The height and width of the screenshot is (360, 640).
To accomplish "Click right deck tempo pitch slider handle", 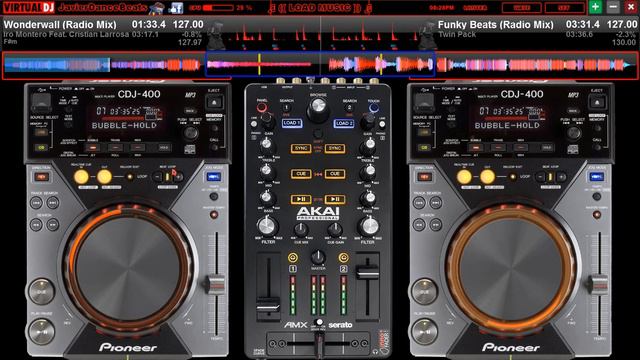I will coord(598,284).
